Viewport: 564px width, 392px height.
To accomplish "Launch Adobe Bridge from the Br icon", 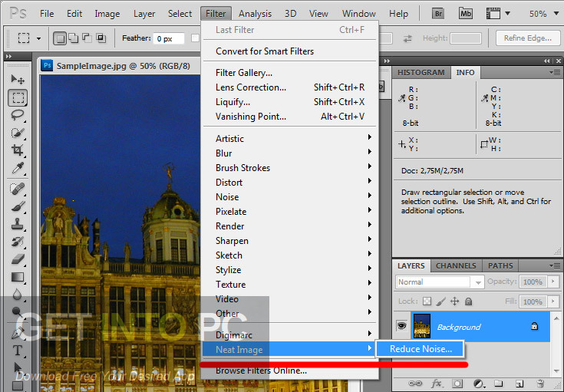I will click(437, 14).
